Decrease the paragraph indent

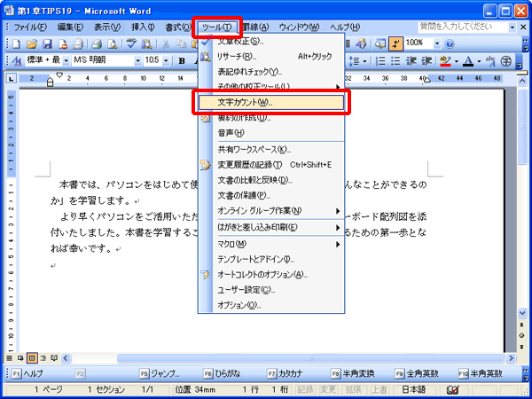(x=411, y=60)
